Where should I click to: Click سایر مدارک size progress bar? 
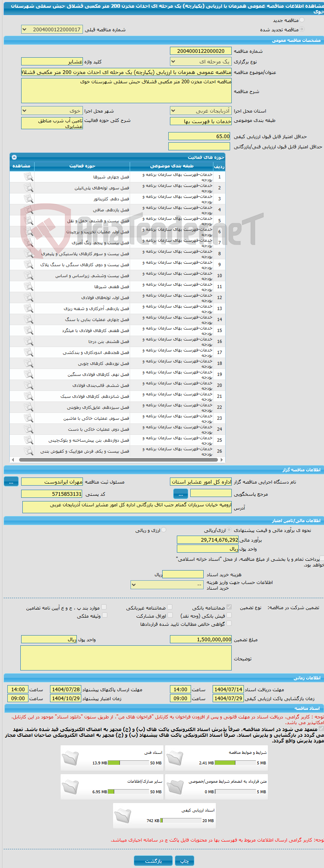[128, 792]
